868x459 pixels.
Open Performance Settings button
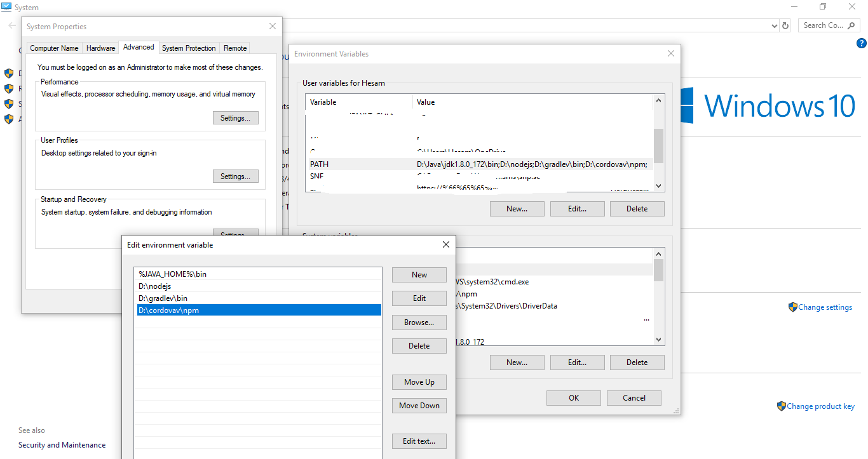(x=236, y=117)
